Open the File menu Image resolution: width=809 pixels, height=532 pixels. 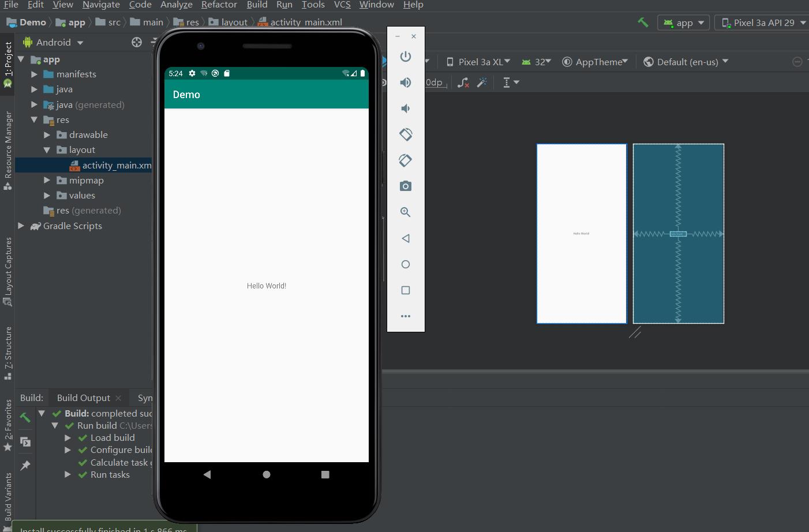click(x=11, y=5)
